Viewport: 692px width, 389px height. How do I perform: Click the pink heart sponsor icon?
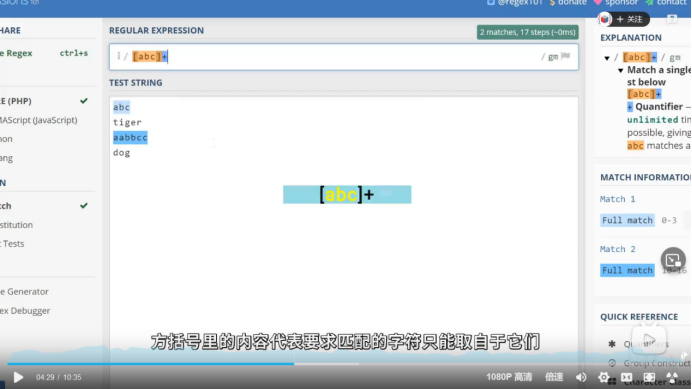tap(598, 2)
